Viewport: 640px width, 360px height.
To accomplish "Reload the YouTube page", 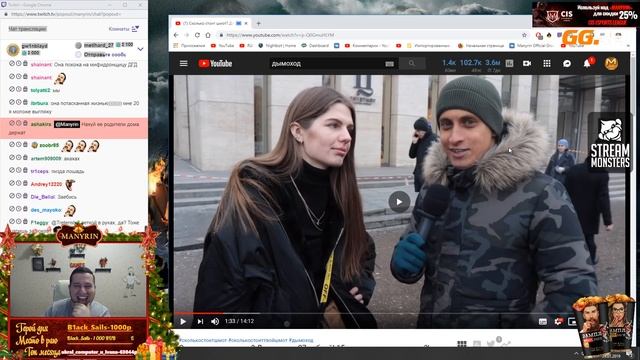I will [197, 35].
